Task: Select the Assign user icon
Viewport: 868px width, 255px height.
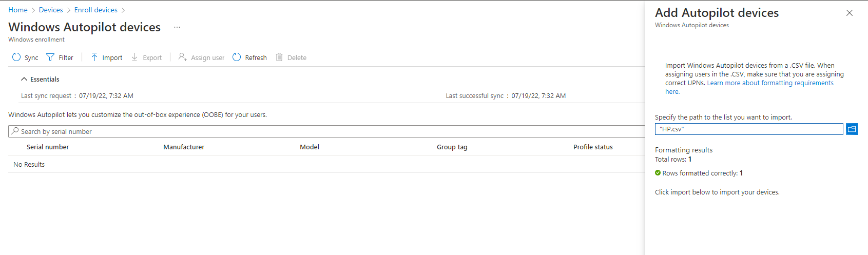Action: tap(182, 57)
